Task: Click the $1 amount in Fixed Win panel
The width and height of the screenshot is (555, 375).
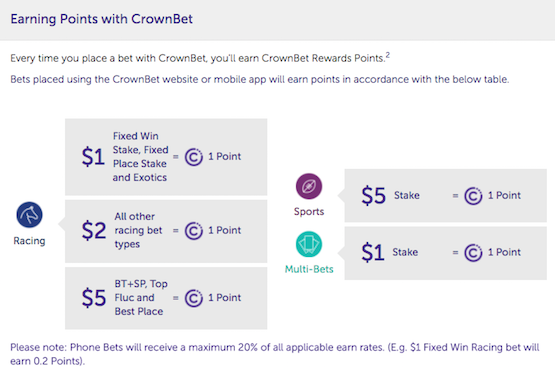Action: [93, 157]
